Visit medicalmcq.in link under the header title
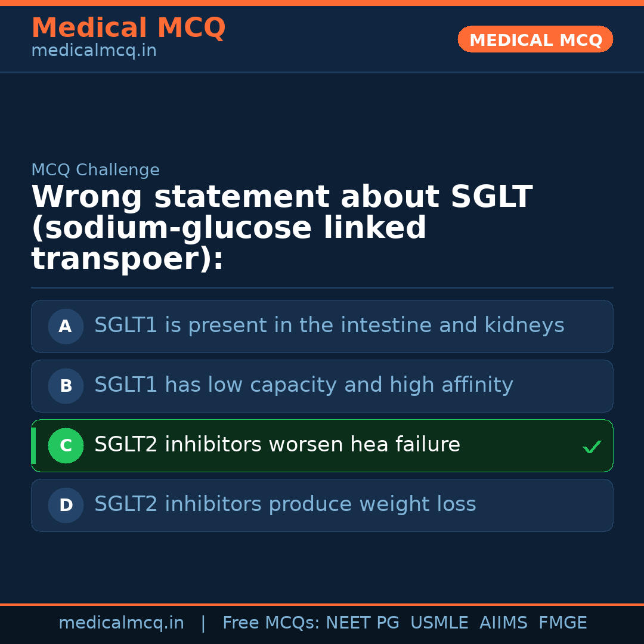Screen dimensions: 644x644 (x=94, y=51)
